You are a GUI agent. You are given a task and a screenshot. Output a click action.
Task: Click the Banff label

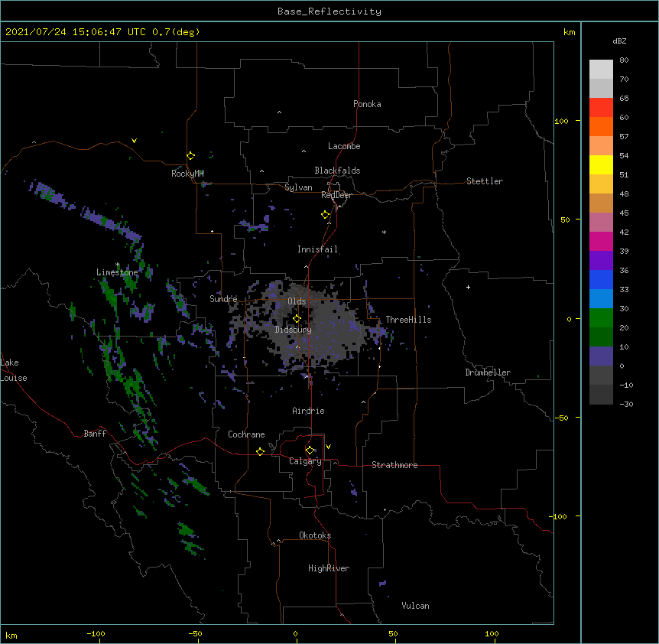coord(95,434)
